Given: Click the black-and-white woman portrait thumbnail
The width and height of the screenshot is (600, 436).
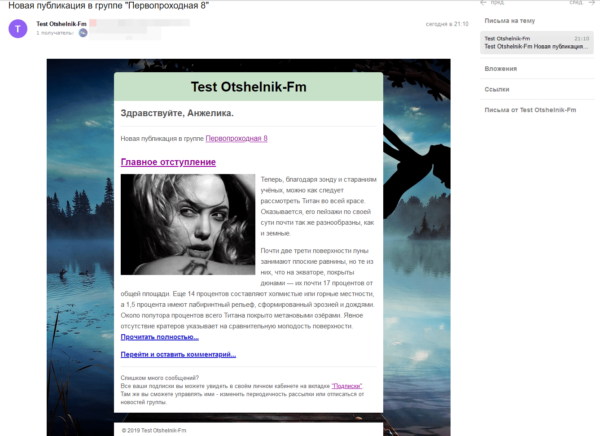Looking at the screenshot, I should (187, 224).
